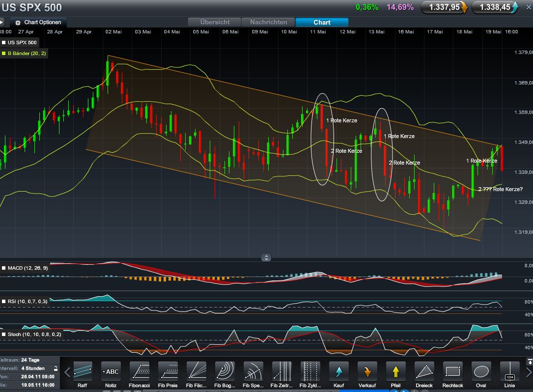Close the US SPX 500 chart panel
533x392 pixels.
point(529,7)
